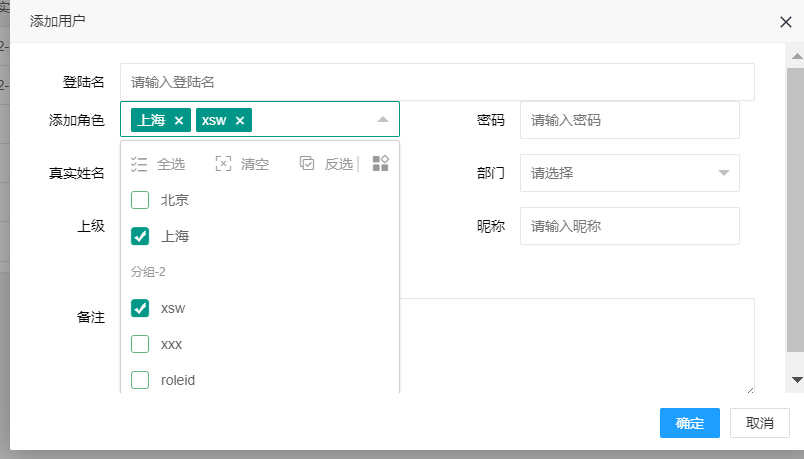Viewport: 804px width, 459px height.
Task: Click the scrollbar down arrow
Action: pos(797,380)
